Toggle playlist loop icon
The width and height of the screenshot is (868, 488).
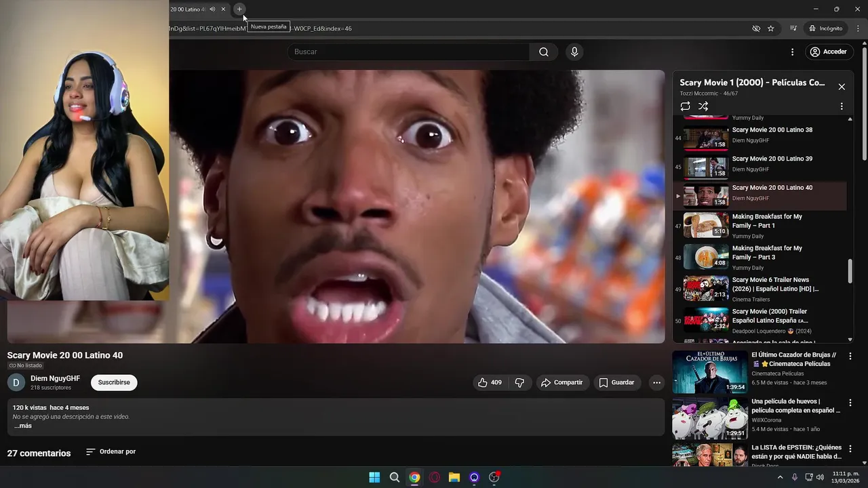(686, 106)
